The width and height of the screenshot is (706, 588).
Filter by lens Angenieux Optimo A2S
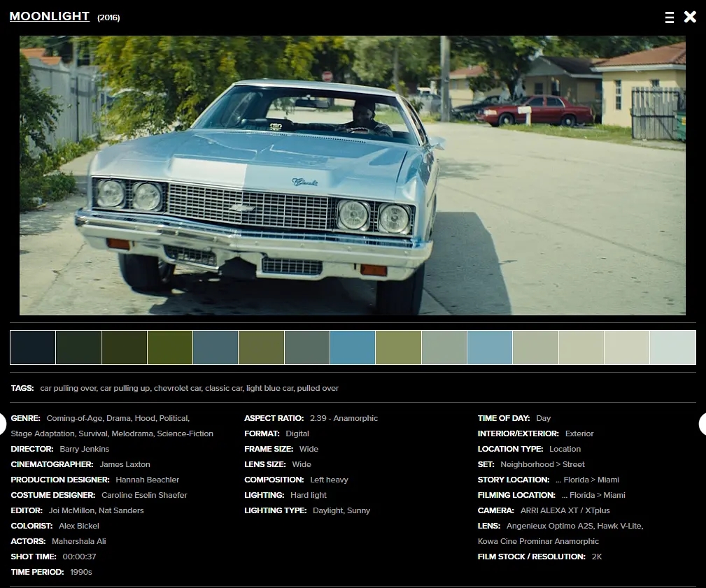pos(550,526)
